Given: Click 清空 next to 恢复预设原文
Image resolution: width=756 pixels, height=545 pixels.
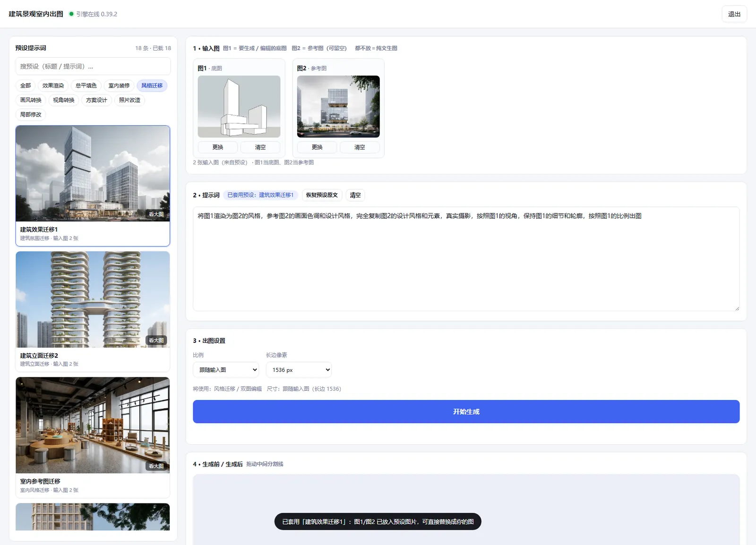Looking at the screenshot, I should 355,195.
